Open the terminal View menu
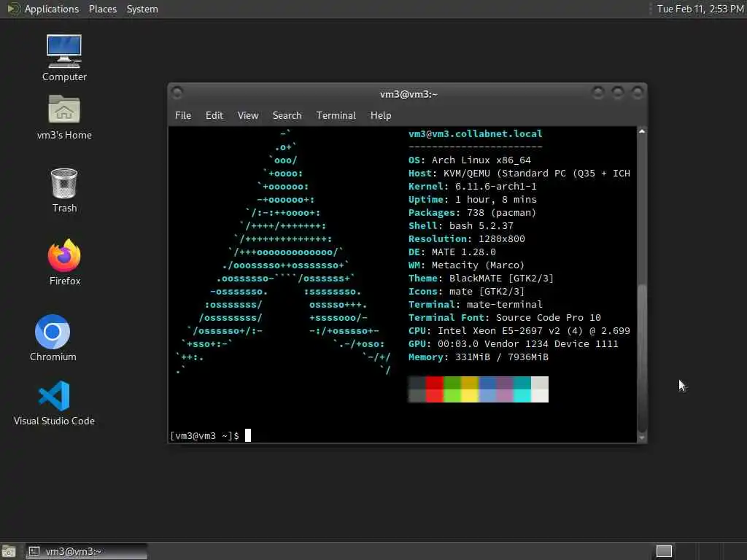747x560 pixels. tap(248, 115)
